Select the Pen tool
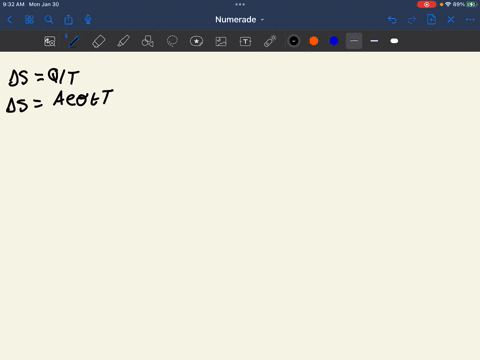This screenshot has height=360, width=480. click(74, 41)
